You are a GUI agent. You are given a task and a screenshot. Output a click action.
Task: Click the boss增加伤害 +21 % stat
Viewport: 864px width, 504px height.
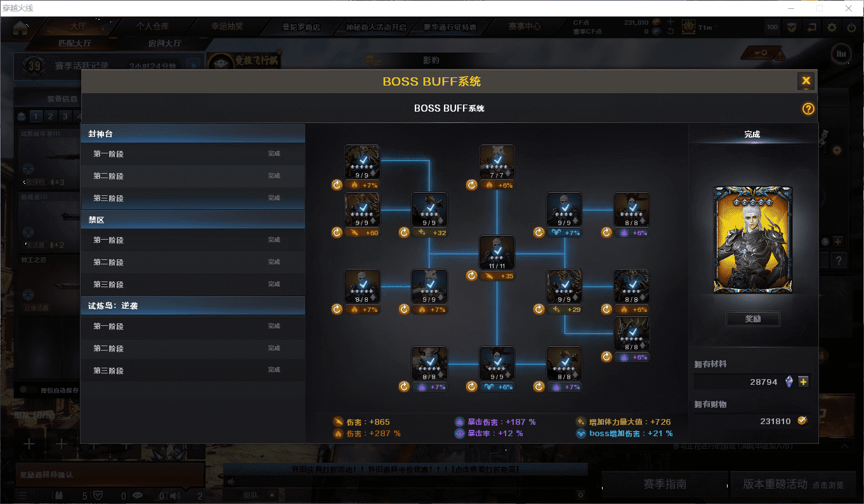click(x=624, y=434)
